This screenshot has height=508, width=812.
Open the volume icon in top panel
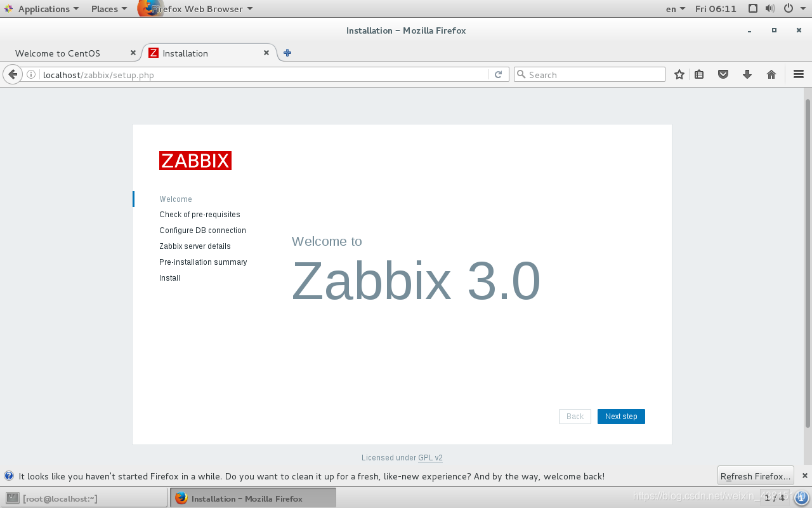point(770,8)
